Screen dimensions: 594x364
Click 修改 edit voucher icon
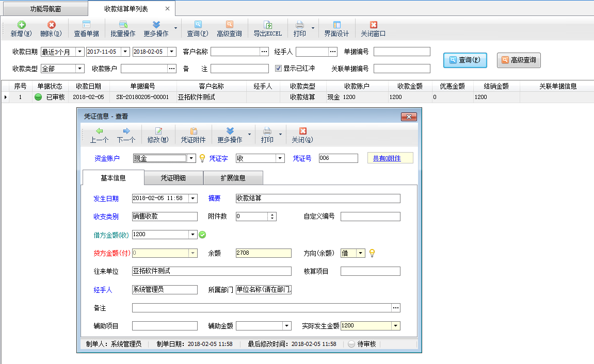pyautogui.click(x=158, y=131)
